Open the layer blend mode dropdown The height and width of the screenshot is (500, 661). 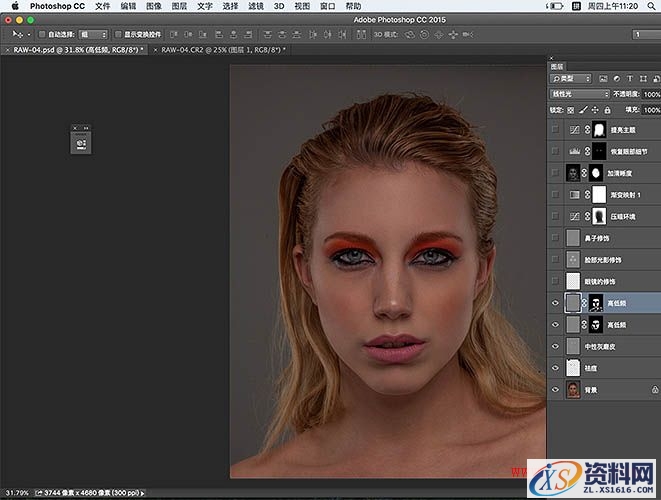click(579, 94)
